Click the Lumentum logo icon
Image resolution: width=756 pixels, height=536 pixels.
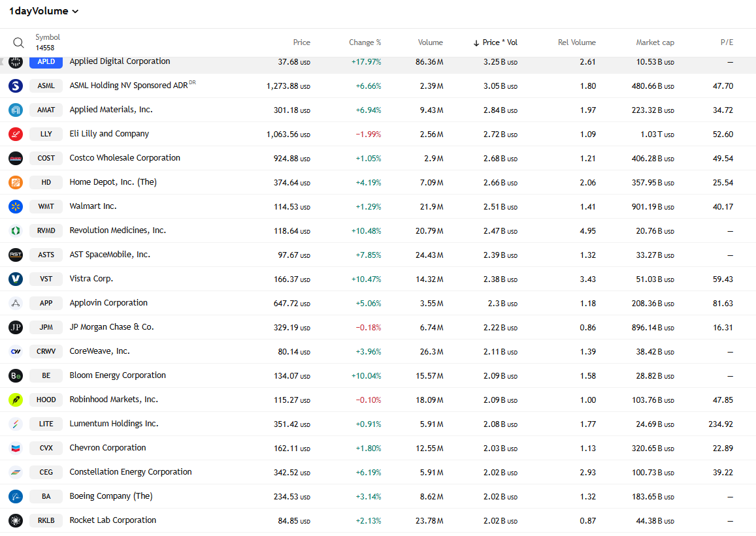tap(16, 424)
